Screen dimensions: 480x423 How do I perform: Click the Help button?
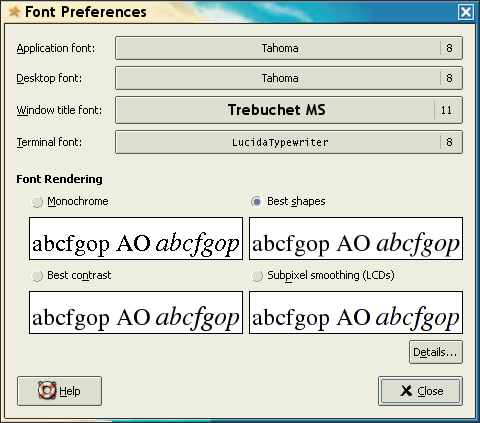click(59, 391)
